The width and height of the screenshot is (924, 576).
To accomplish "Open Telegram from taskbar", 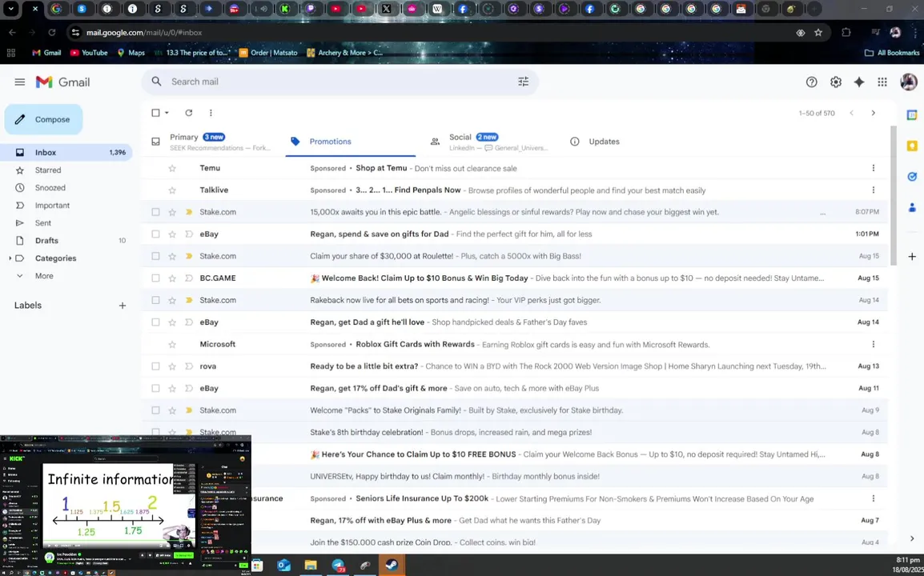I will coord(338,566).
